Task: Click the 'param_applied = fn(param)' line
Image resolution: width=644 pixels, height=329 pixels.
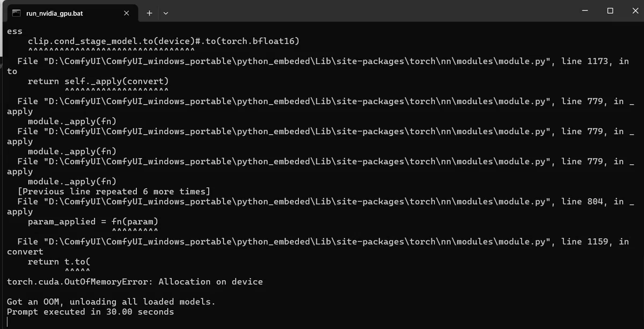Action: [93, 222]
